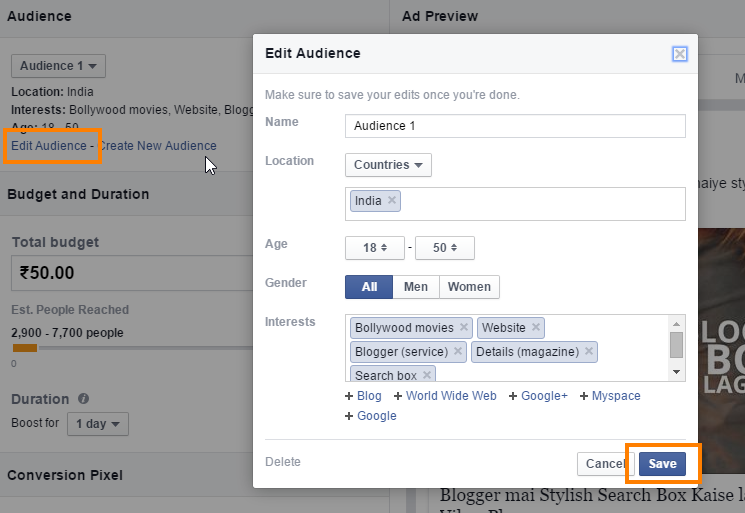Click the Budget and Duration heading
Viewport: 745px width, 513px height.
(x=78, y=194)
